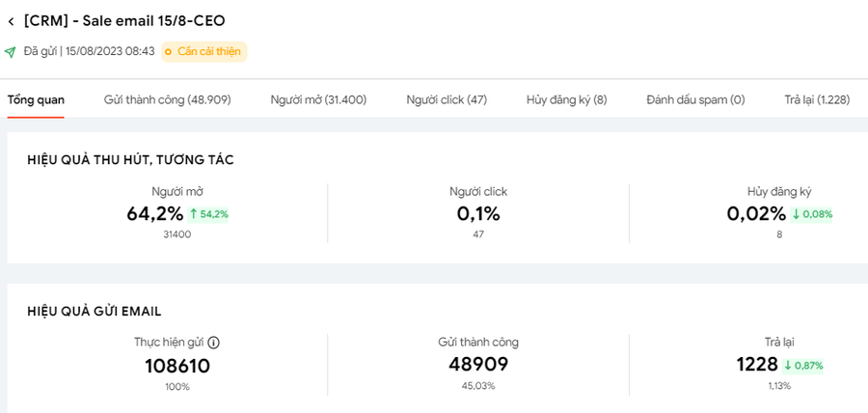This screenshot has width=868, height=413.
Task: Click the 108610 sent total value
Action: coord(177,366)
